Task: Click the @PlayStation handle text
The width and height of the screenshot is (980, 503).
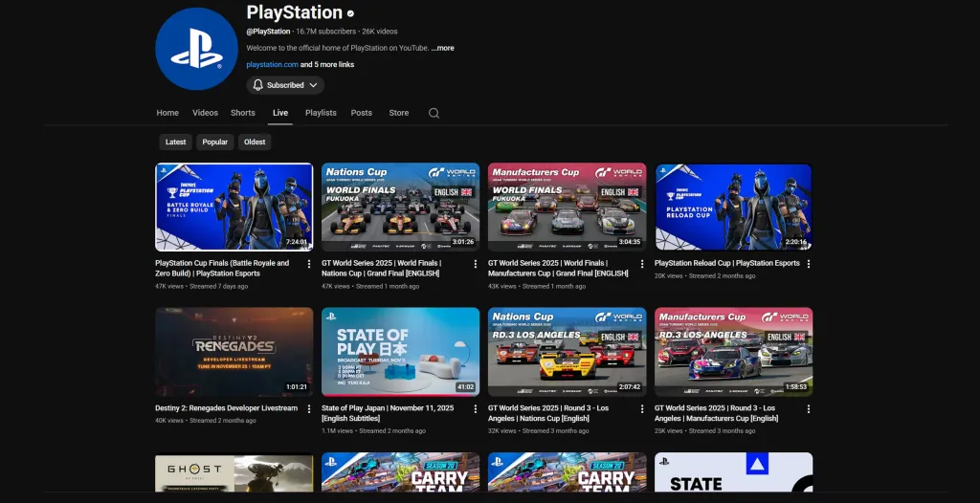Action: click(268, 32)
